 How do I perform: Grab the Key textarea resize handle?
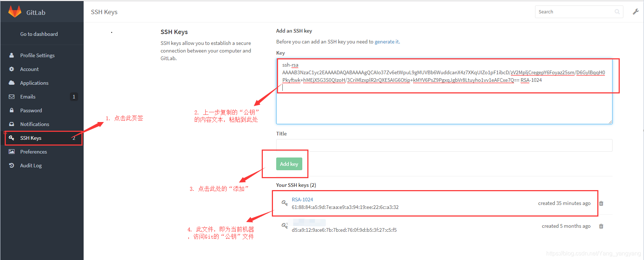click(610, 122)
